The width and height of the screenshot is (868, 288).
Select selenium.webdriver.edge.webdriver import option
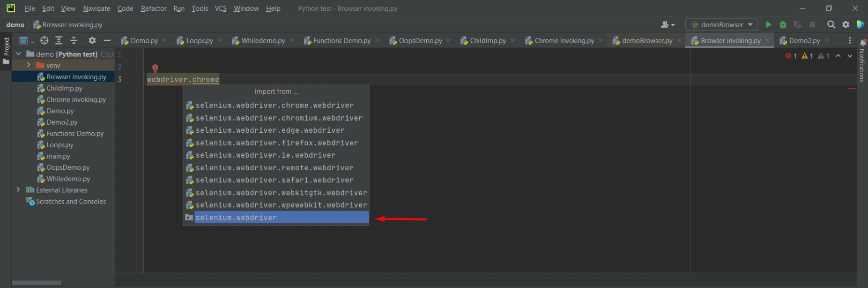(276, 130)
